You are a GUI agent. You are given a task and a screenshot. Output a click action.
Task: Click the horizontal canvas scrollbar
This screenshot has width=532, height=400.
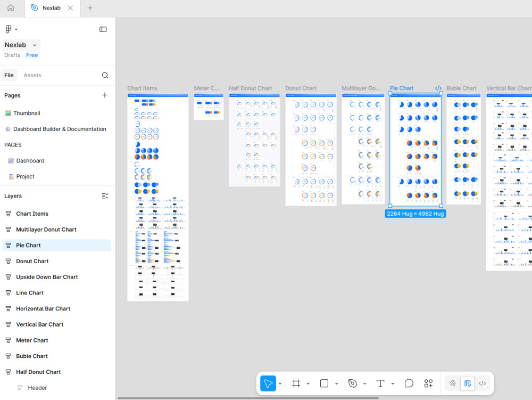[248, 398]
